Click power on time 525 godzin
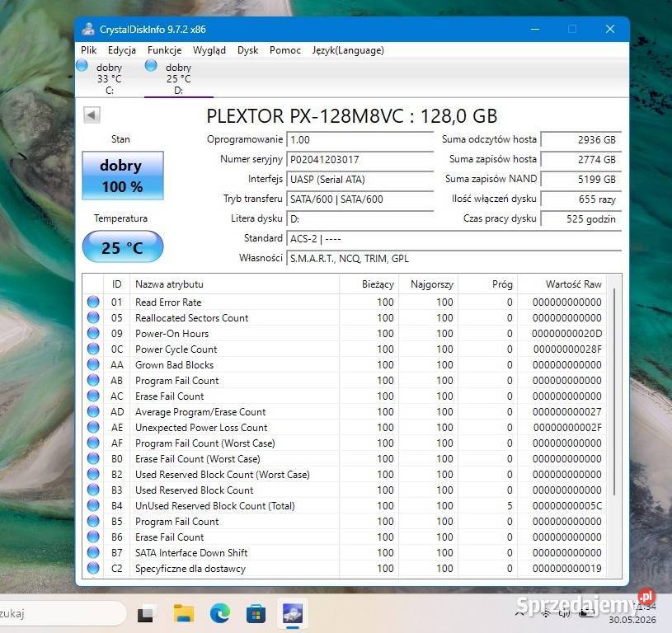Image resolution: width=672 pixels, height=633 pixels. pyautogui.click(x=580, y=218)
